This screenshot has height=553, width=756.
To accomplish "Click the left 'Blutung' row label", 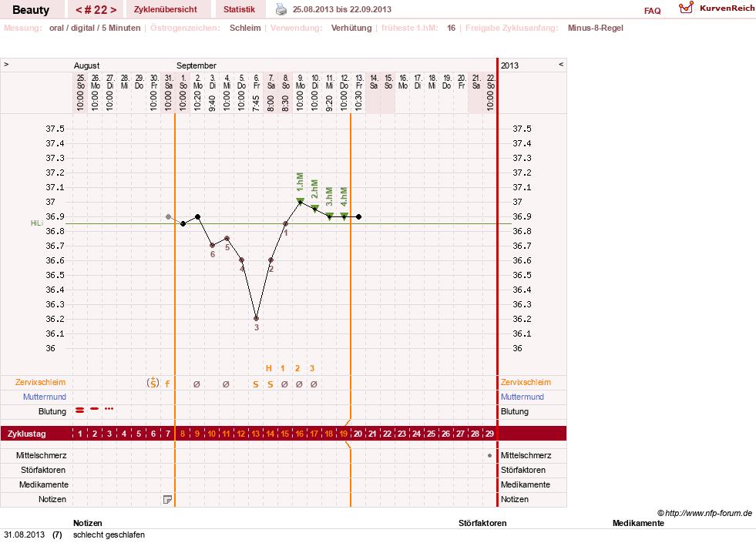I will click(52, 411).
